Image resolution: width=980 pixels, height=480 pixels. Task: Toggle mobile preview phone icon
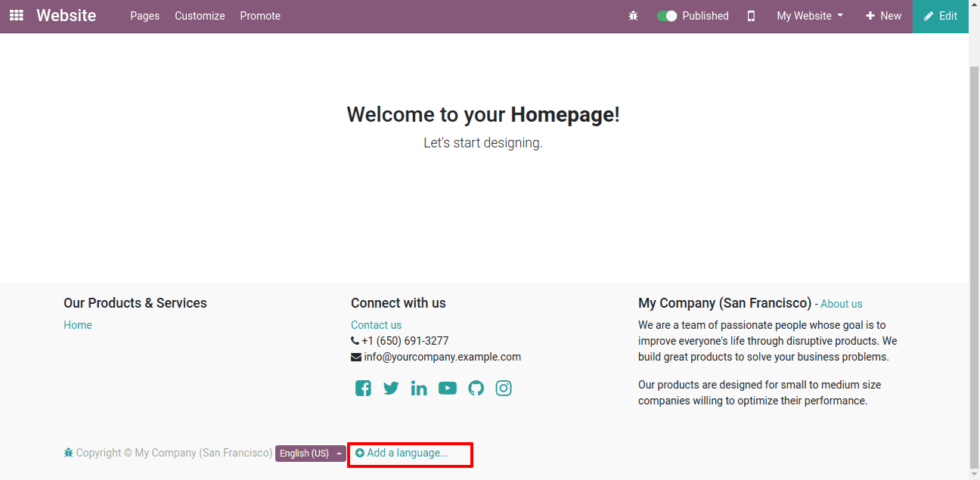[751, 16]
